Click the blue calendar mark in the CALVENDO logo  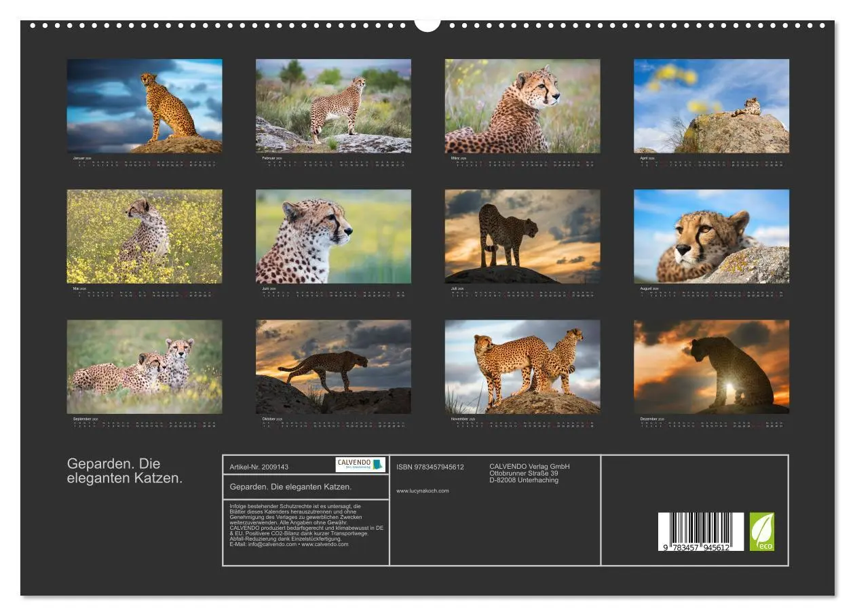click(377, 465)
